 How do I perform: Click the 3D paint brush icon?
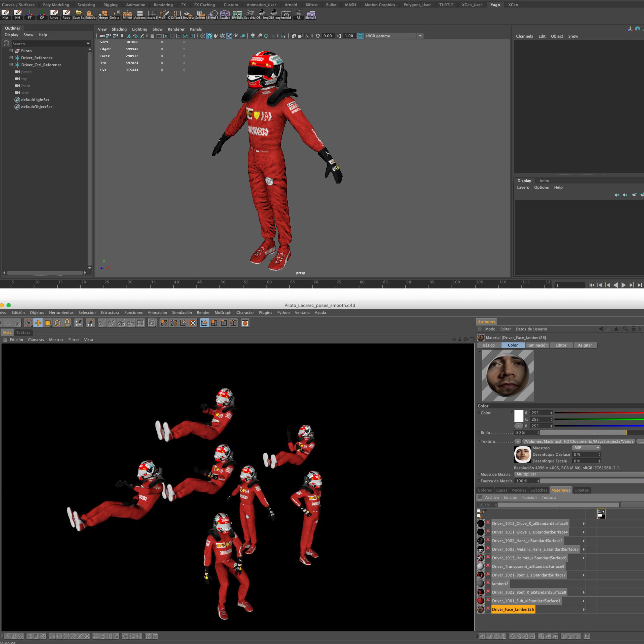(x=90, y=323)
